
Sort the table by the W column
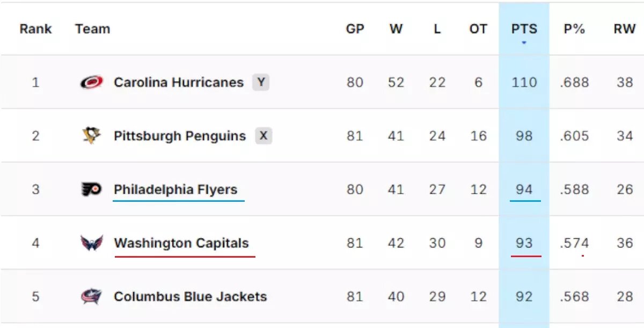point(396,29)
